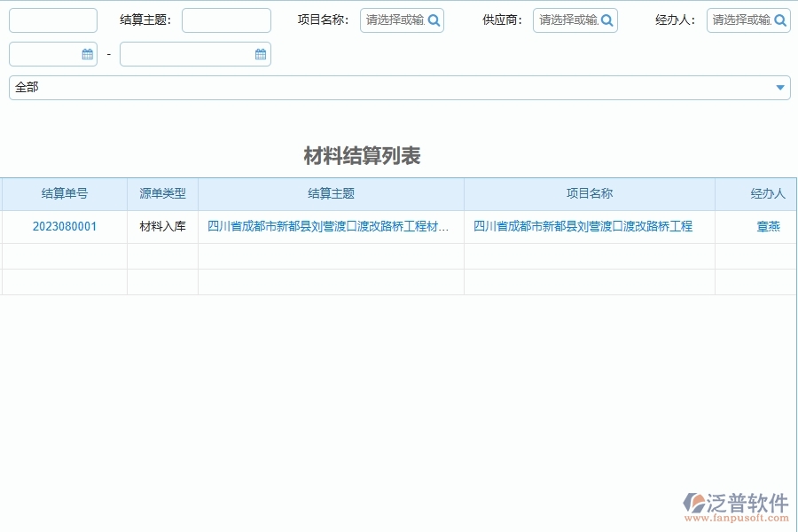Open project link 四川省成都市新都县刘营渡口渡改路桥工程
798x532 pixels.
coord(589,226)
